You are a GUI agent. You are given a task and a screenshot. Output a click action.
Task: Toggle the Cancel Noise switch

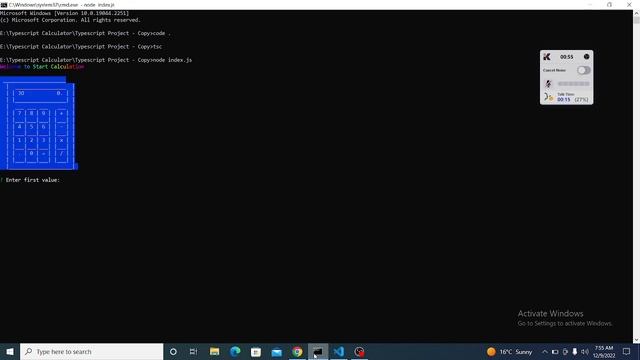point(584,70)
